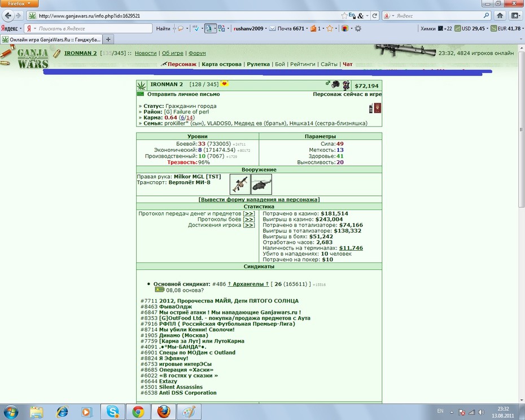Launch Chrome from the taskbar
The height and width of the screenshot is (420, 525).
click(x=138, y=412)
